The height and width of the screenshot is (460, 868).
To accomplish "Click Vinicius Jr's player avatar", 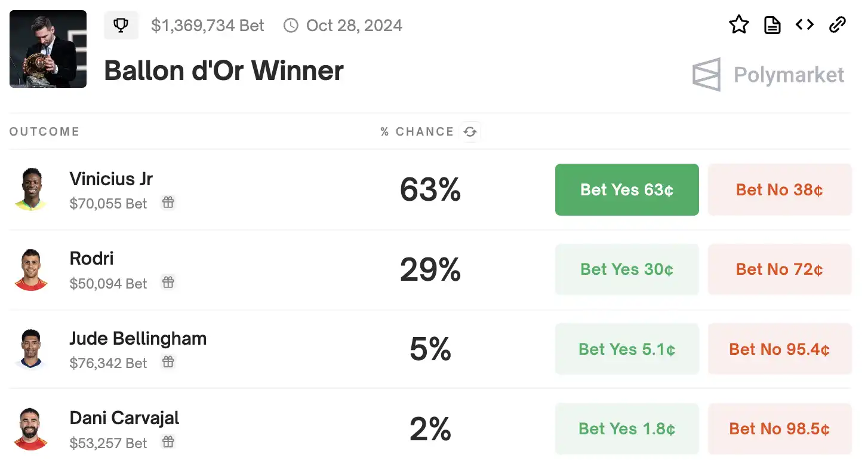I will point(30,190).
